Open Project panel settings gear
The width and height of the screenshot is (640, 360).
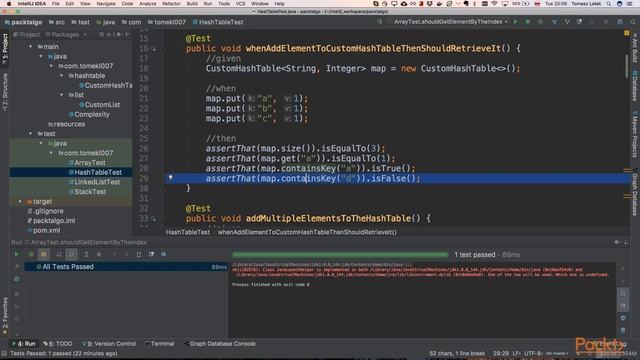coord(119,35)
